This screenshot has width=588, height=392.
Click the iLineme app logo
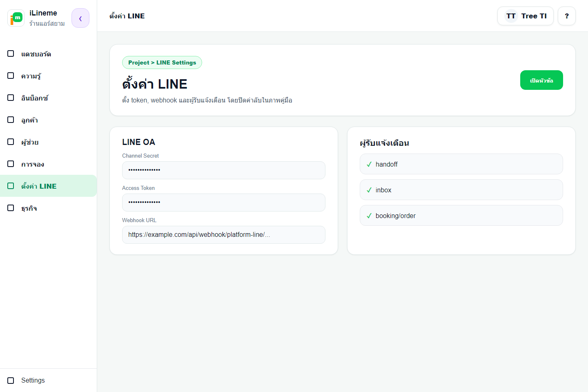click(16, 18)
